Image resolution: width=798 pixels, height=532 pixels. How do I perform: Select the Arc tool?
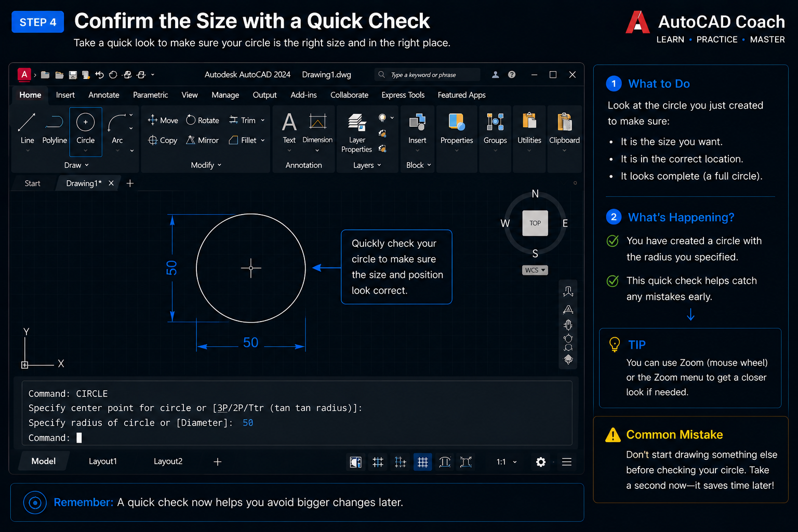coord(117,130)
